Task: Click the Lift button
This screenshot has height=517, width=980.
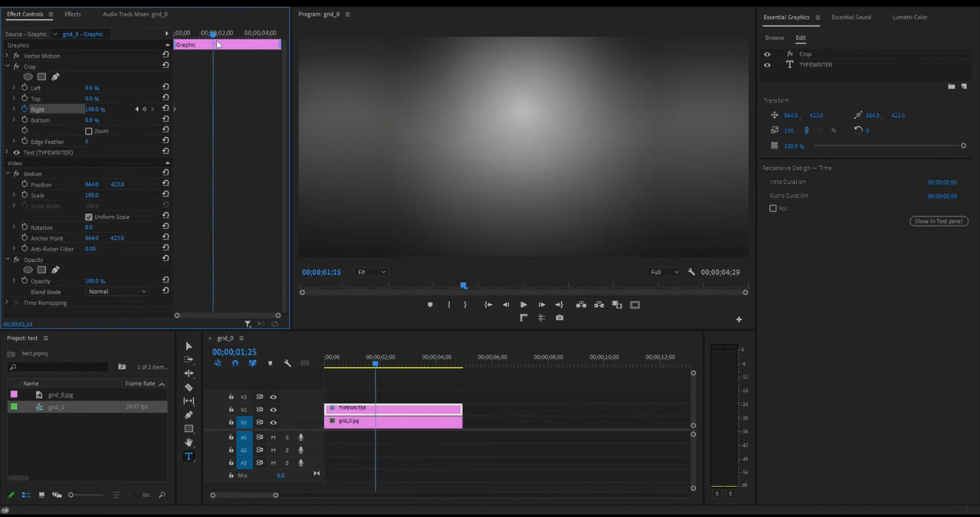Action: 581,305
